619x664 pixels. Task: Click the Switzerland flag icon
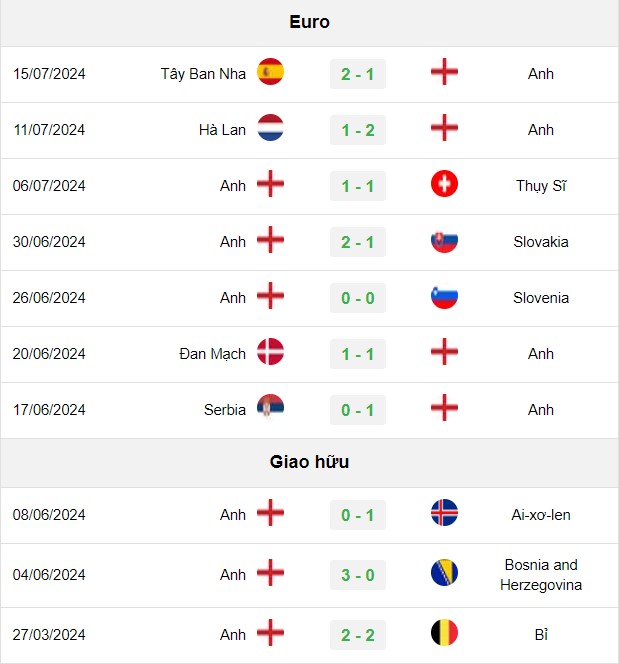[444, 184]
